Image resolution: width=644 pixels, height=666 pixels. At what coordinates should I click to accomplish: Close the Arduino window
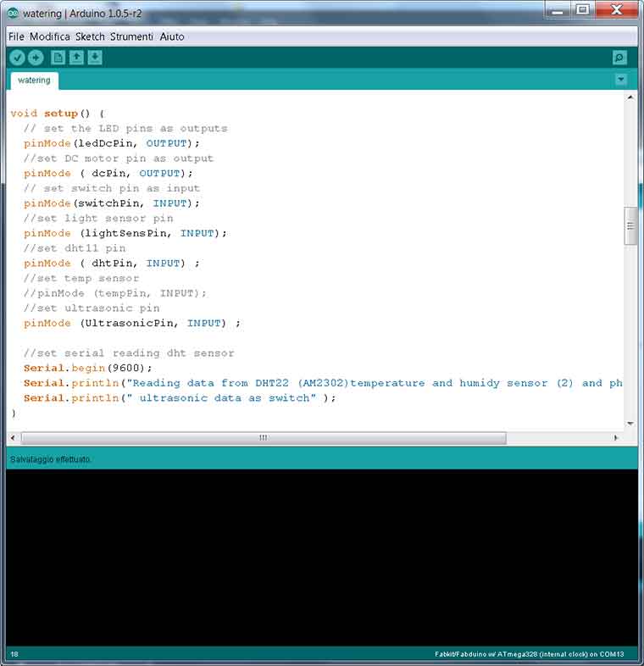coord(616,10)
